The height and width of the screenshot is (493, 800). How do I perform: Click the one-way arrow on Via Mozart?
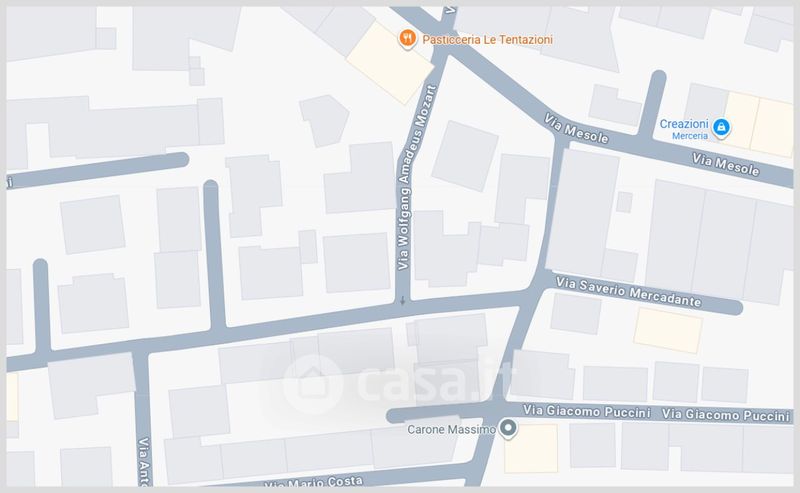click(403, 301)
